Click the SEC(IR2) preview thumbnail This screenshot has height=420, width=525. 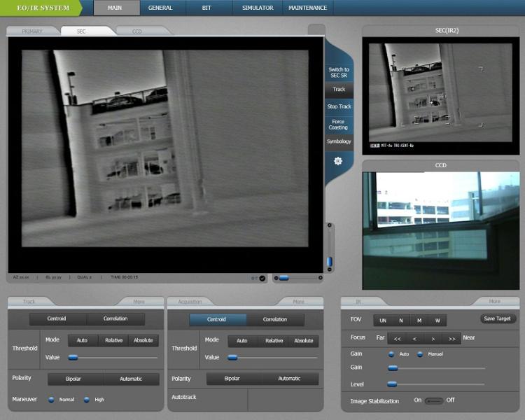click(440, 96)
